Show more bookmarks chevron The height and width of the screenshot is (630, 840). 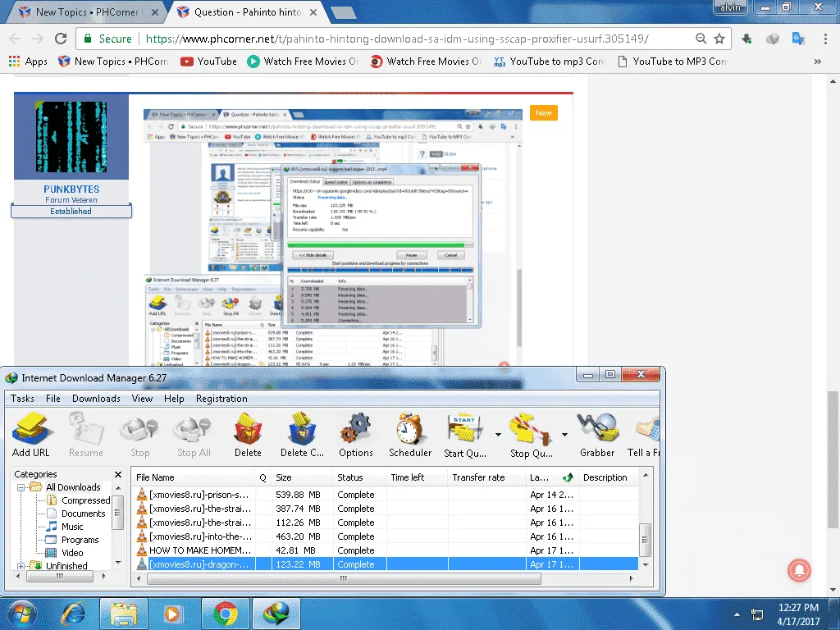pyautogui.click(x=818, y=62)
